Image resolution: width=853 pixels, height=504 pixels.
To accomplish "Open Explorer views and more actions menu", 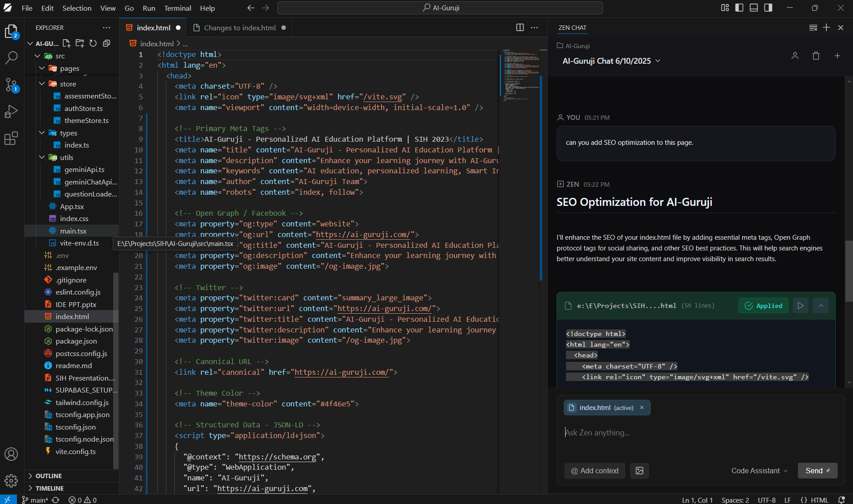I will (x=107, y=28).
